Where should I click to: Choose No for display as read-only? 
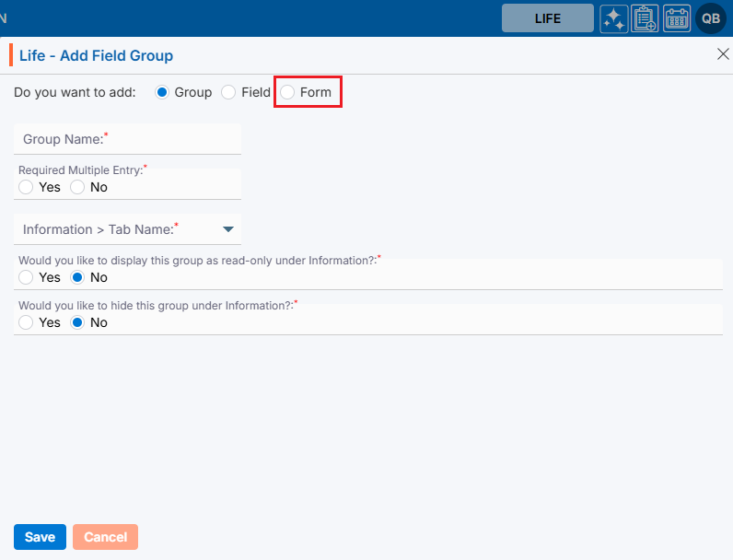coord(77,277)
